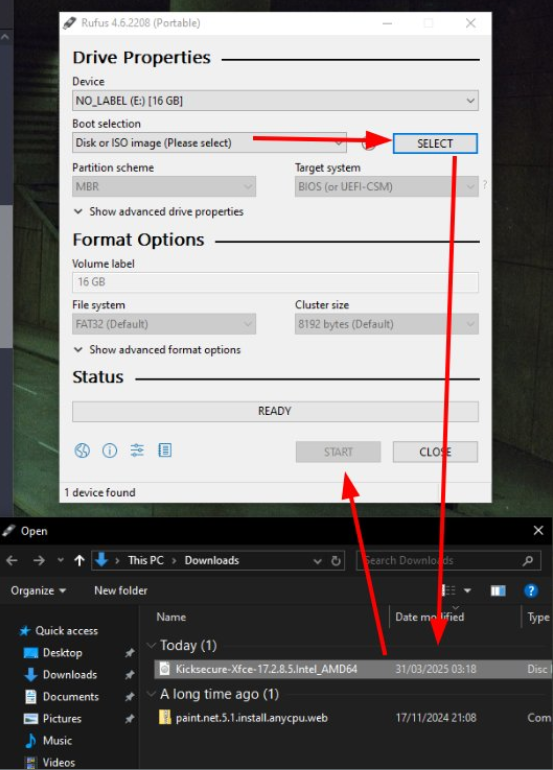Refresh the Downloads folder view
Viewport: 553px width, 770px height.
pos(336,561)
